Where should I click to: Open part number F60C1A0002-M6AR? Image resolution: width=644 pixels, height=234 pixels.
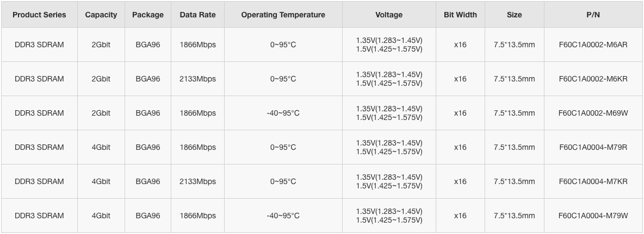click(x=593, y=45)
